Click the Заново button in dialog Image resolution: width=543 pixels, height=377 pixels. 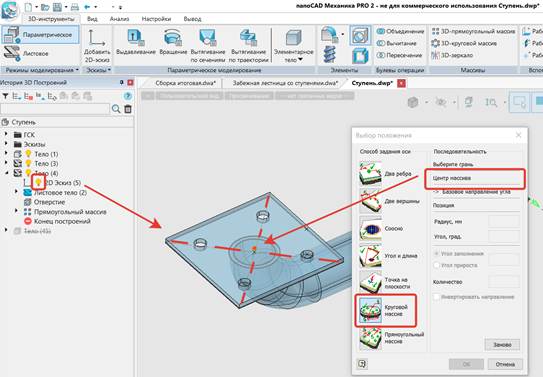502,345
